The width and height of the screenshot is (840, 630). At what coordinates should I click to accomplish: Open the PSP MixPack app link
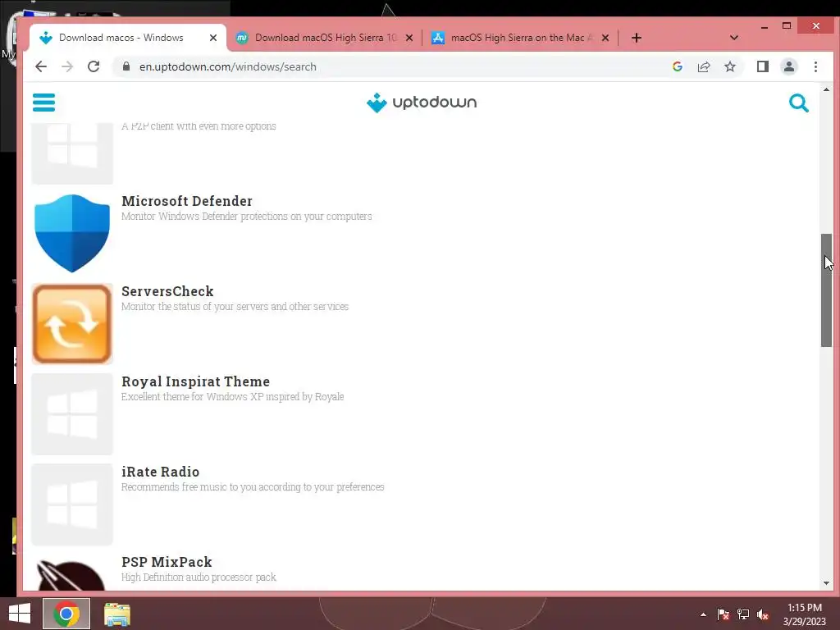167,562
